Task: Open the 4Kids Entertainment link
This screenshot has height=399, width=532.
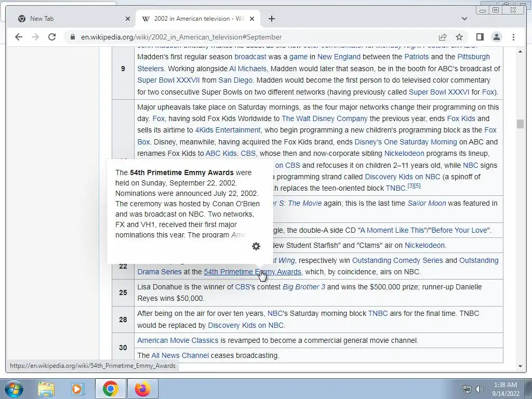Action: point(228,130)
